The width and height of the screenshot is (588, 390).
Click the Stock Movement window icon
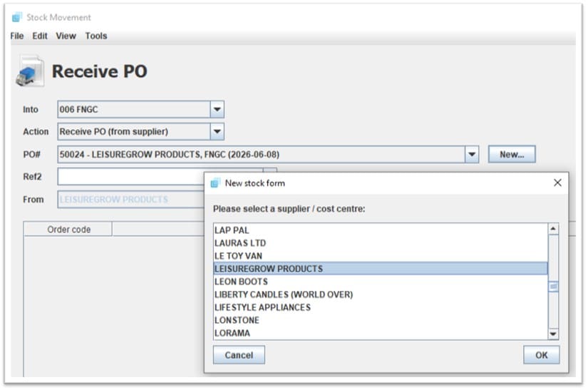17,17
